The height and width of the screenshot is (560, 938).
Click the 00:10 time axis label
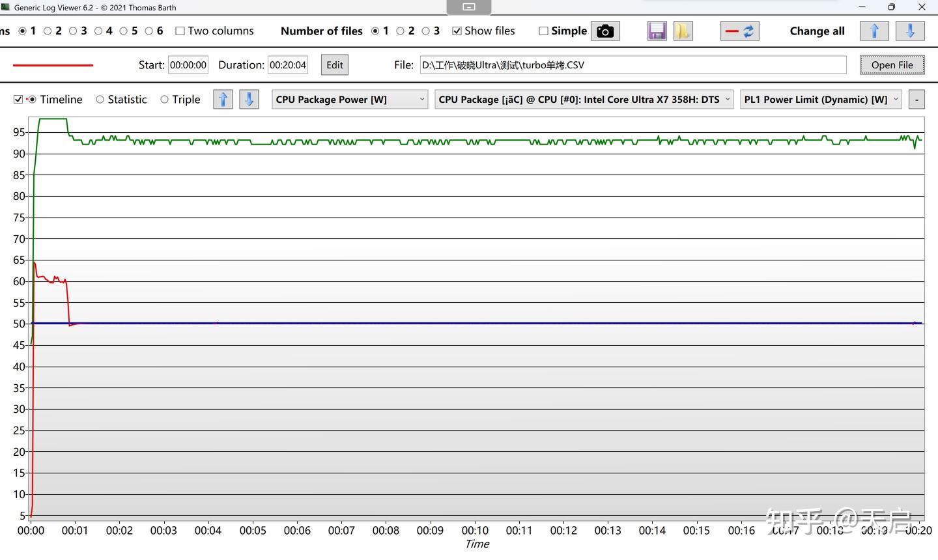tap(475, 531)
